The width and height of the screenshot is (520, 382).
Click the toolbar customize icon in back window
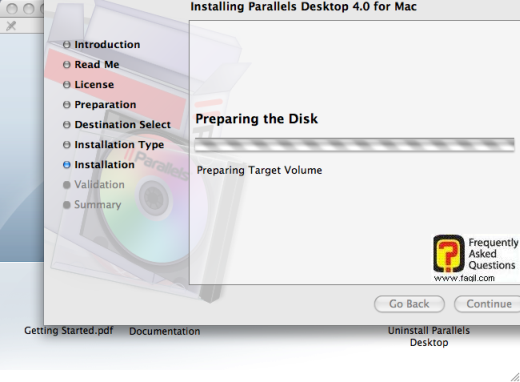[x=11, y=26]
